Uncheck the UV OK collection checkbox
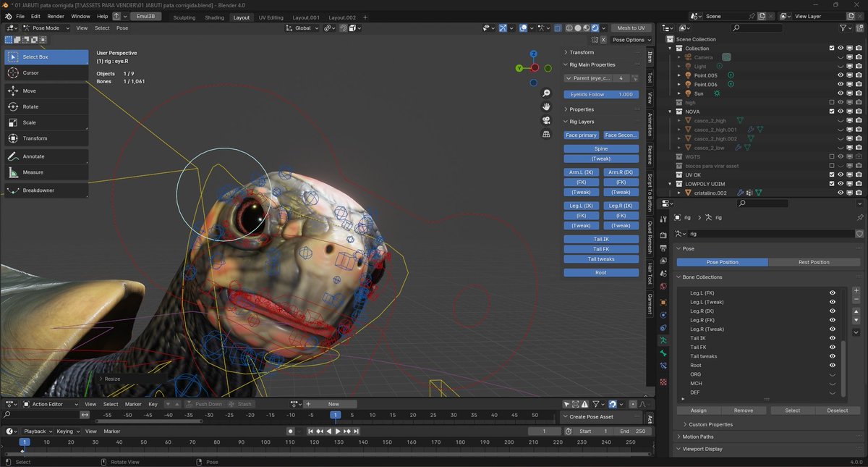This screenshot has height=467, width=868. [x=832, y=174]
